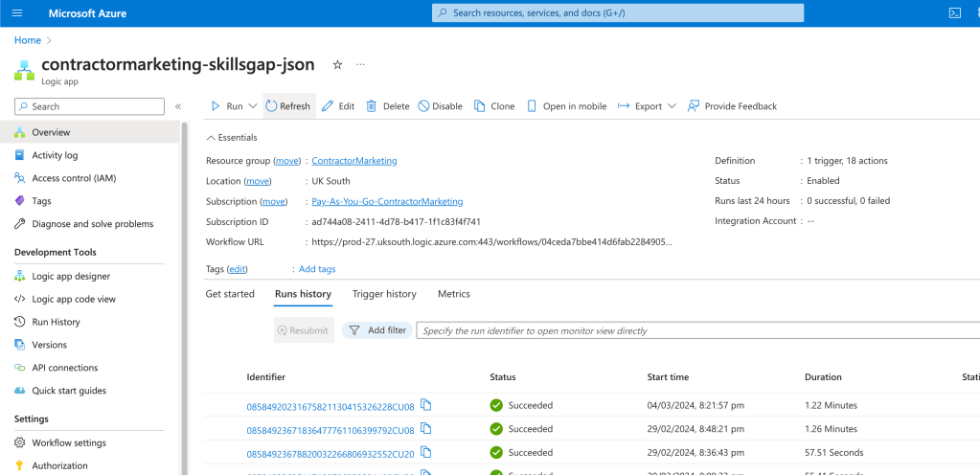
Task: Click Add tags link
Action: [x=317, y=269]
